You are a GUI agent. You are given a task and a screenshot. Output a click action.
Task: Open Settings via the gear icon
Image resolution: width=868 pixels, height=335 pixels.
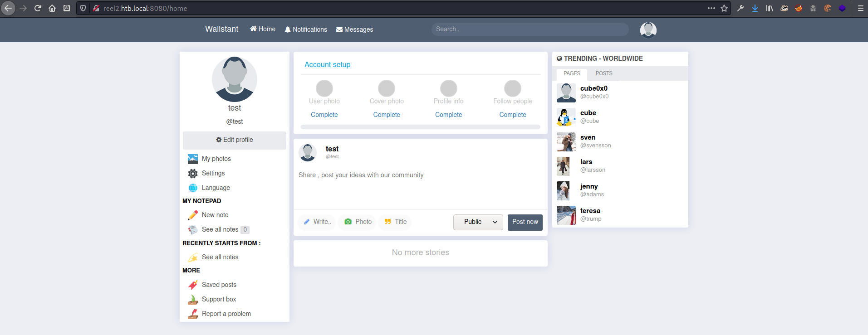(193, 173)
